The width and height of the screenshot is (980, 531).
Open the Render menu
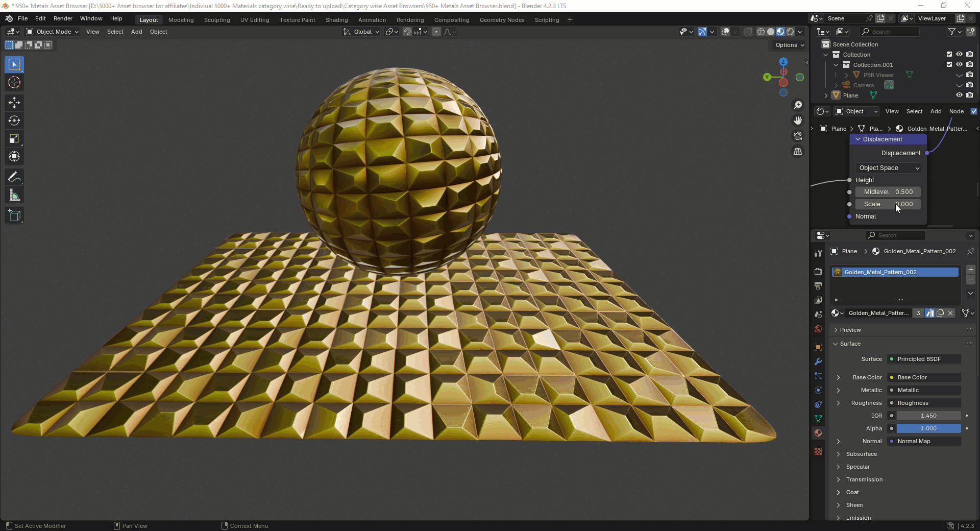(63, 18)
